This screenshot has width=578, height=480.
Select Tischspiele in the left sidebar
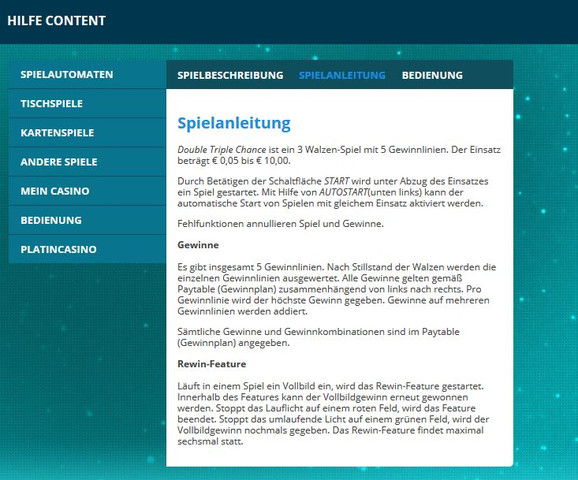pos(87,104)
